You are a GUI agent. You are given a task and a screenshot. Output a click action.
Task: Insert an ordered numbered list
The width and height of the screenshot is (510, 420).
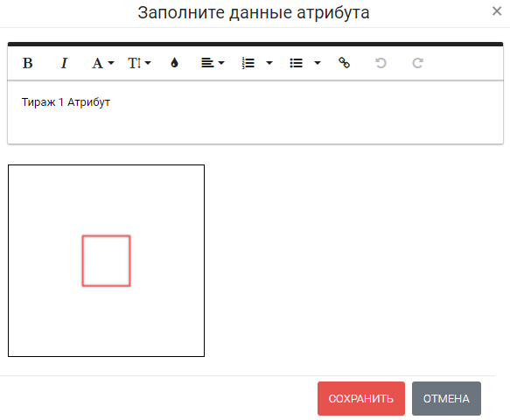click(x=248, y=63)
